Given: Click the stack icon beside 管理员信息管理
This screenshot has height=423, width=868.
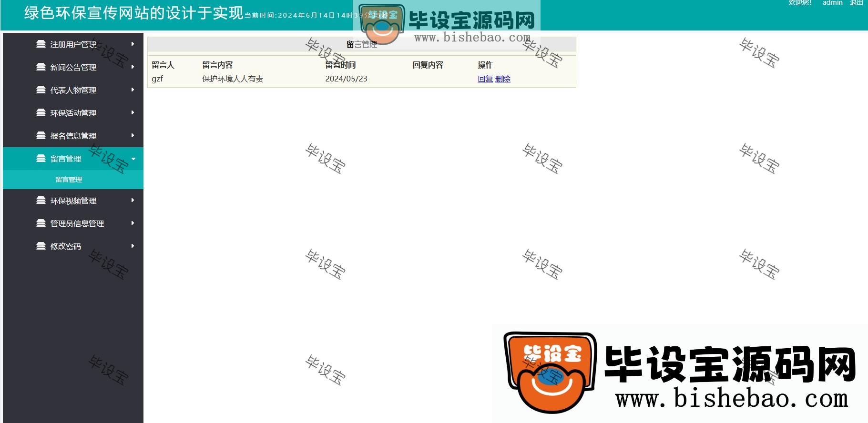Looking at the screenshot, I should (41, 223).
